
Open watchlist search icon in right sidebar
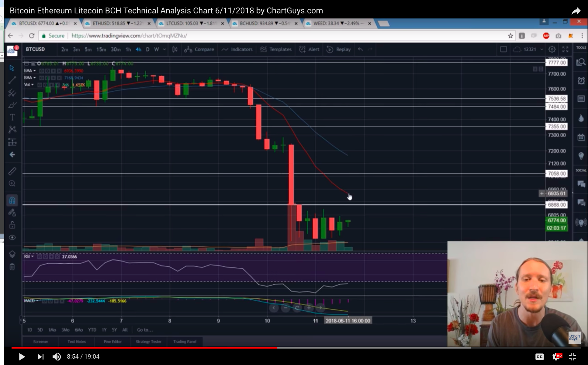click(581, 62)
